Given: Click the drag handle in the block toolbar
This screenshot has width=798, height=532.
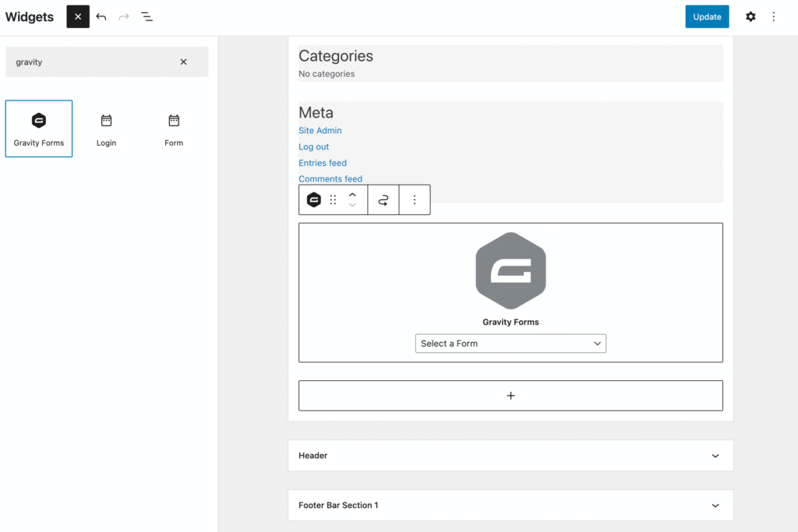Looking at the screenshot, I should pos(333,199).
